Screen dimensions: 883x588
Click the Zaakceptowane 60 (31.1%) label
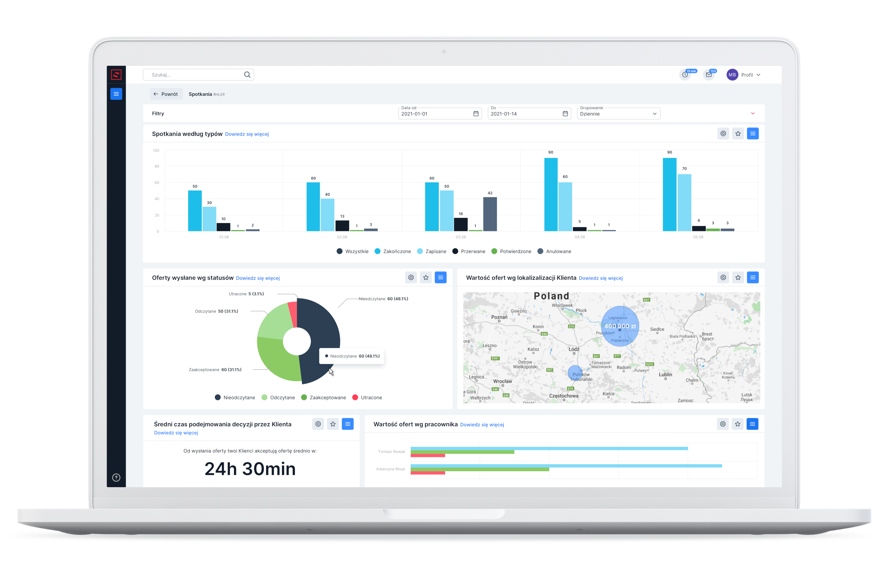click(x=215, y=370)
